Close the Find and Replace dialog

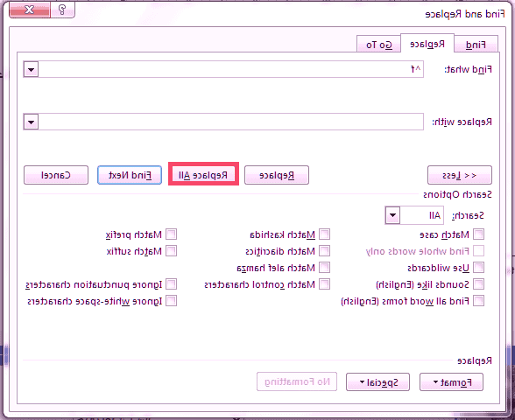point(30,10)
